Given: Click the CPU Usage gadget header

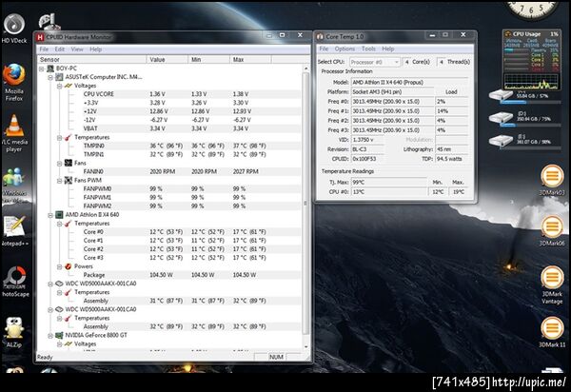Looking at the screenshot, I should (531, 34).
